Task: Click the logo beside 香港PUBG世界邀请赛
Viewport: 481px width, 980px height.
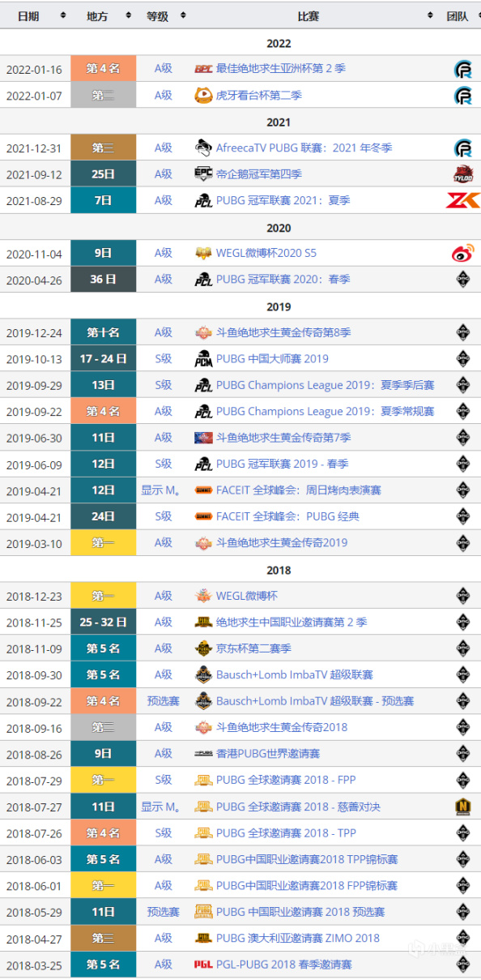Action: tap(204, 754)
